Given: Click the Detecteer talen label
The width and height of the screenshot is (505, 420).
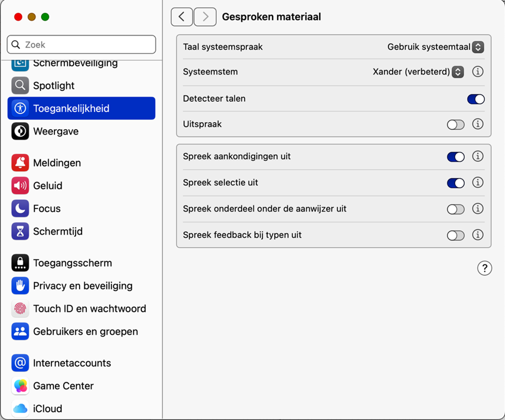Looking at the screenshot, I should click(214, 98).
